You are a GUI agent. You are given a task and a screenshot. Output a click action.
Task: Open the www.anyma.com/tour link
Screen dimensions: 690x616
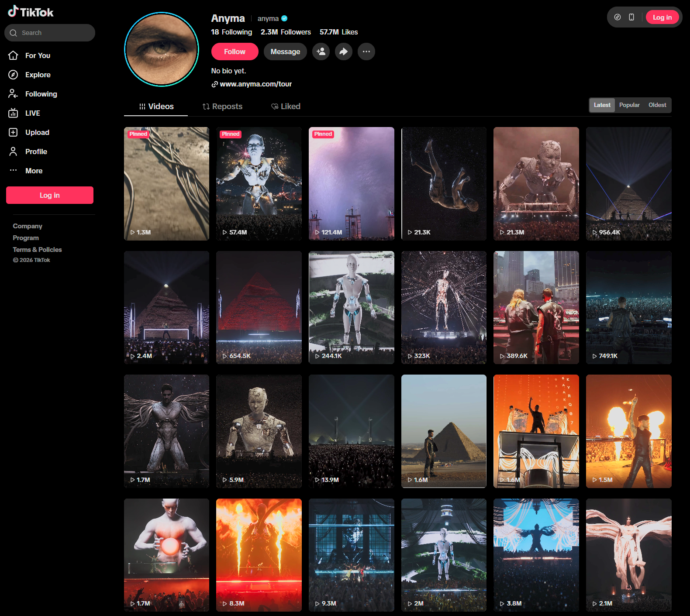255,84
